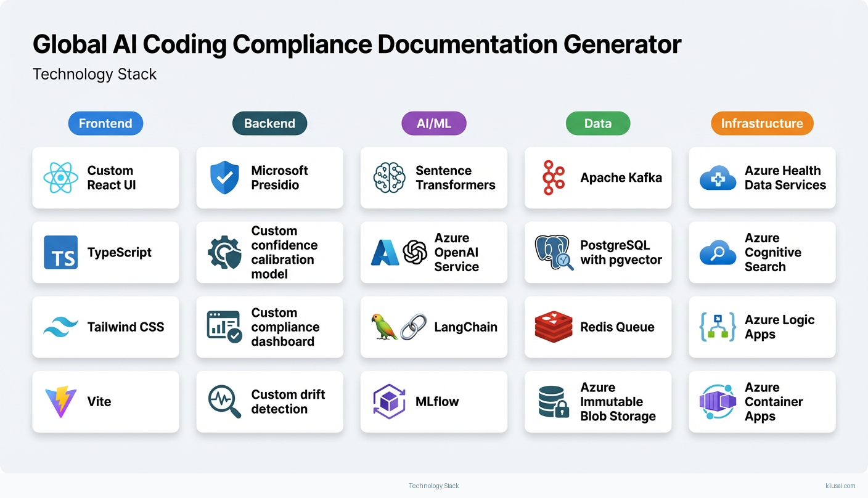
Task: Switch to the Backend category
Action: pyautogui.click(x=269, y=123)
